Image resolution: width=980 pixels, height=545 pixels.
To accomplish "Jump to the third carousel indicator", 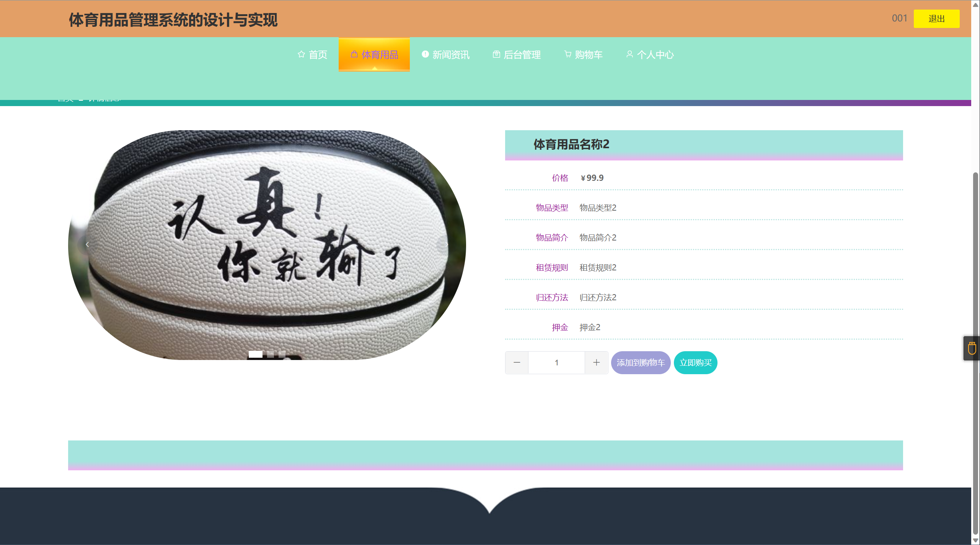I will click(282, 354).
